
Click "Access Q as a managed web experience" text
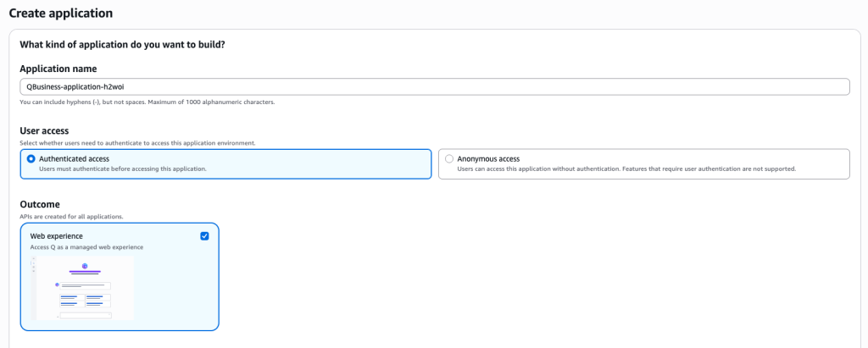click(x=87, y=247)
